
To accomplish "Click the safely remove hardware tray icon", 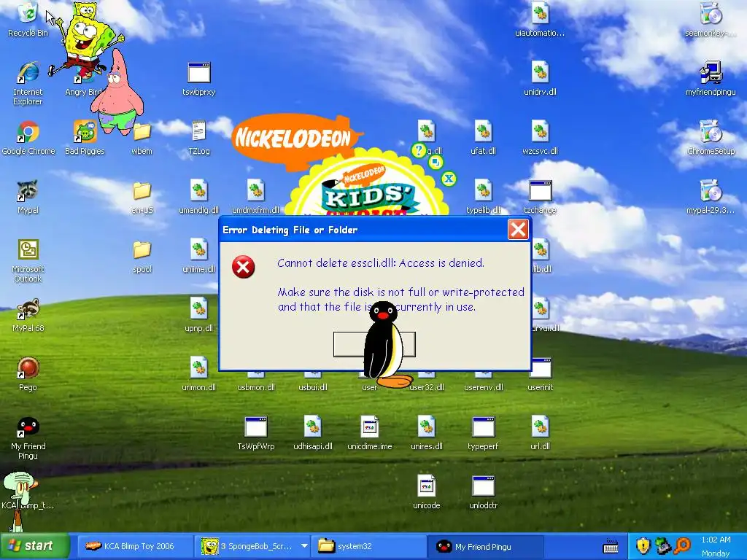I will [x=663, y=545].
